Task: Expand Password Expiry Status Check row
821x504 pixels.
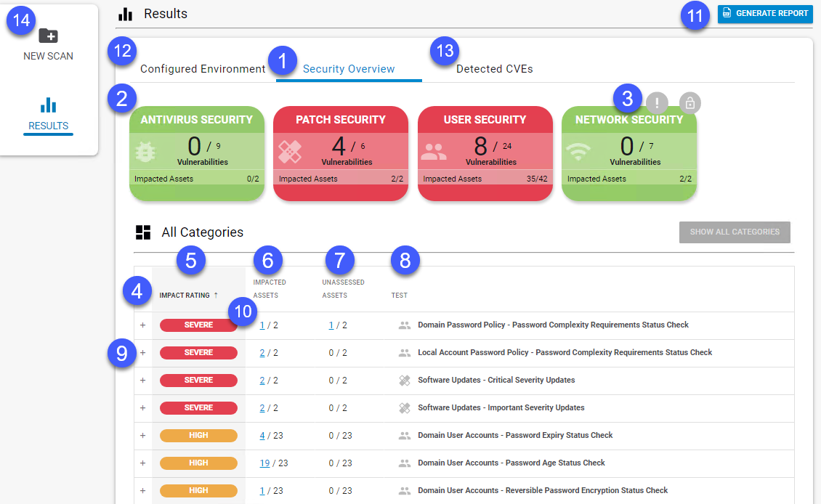Action: pyautogui.click(x=142, y=436)
